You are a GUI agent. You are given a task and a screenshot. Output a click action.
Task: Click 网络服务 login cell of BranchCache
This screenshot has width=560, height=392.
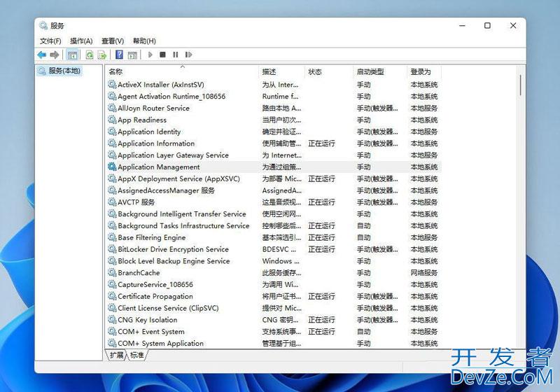tap(424, 273)
